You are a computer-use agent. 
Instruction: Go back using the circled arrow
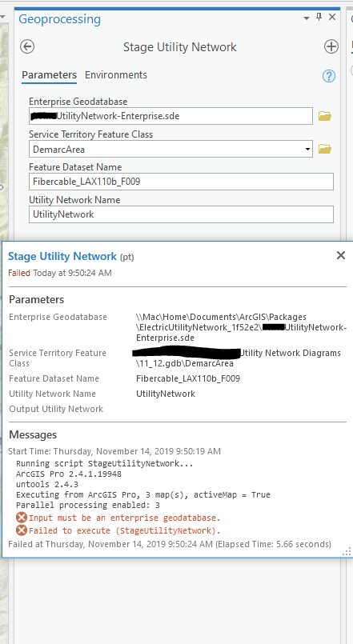27,47
